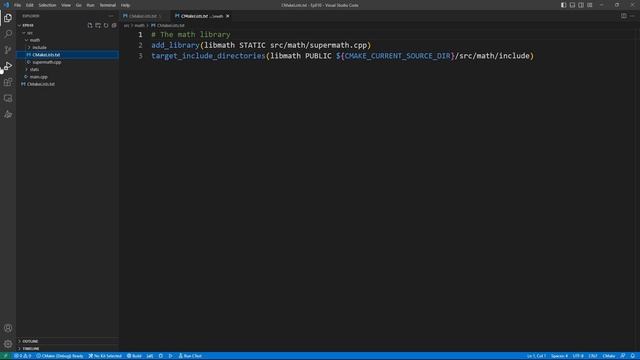
Task: Open the Source Control view
Action: click(8, 50)
